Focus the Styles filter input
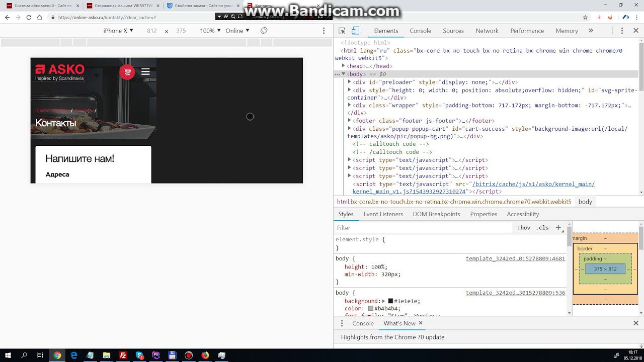Image resolution: width=644 pixels, height=362 pixels. (x=424, y=228)
